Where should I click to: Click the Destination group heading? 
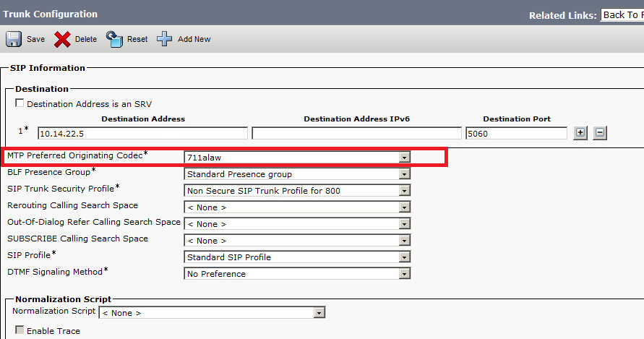(x=42, y=89)
